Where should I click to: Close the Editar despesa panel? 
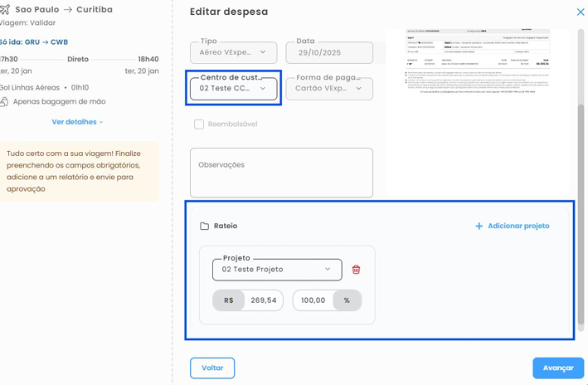(x=580, y=12)
